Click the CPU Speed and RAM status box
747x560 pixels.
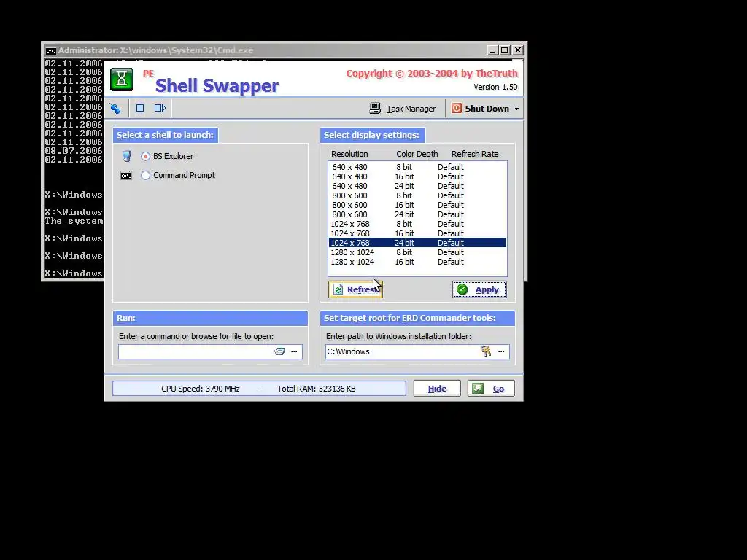click(x=259, y=389)
